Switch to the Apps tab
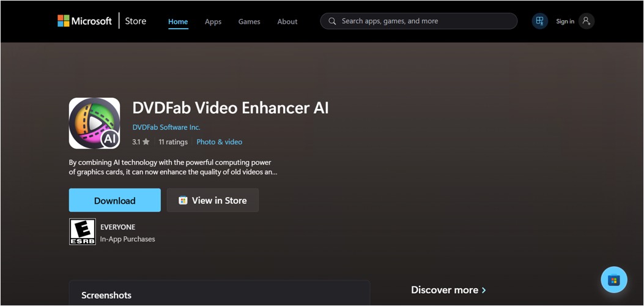The width and height of the screenshot is (644, 306). pos(213,22)
